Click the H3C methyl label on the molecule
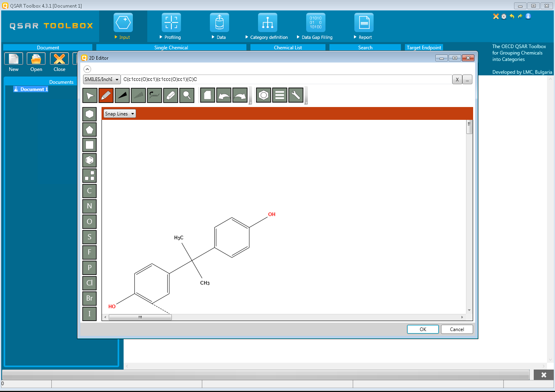555x392 pixels. (x=179, y=238)
